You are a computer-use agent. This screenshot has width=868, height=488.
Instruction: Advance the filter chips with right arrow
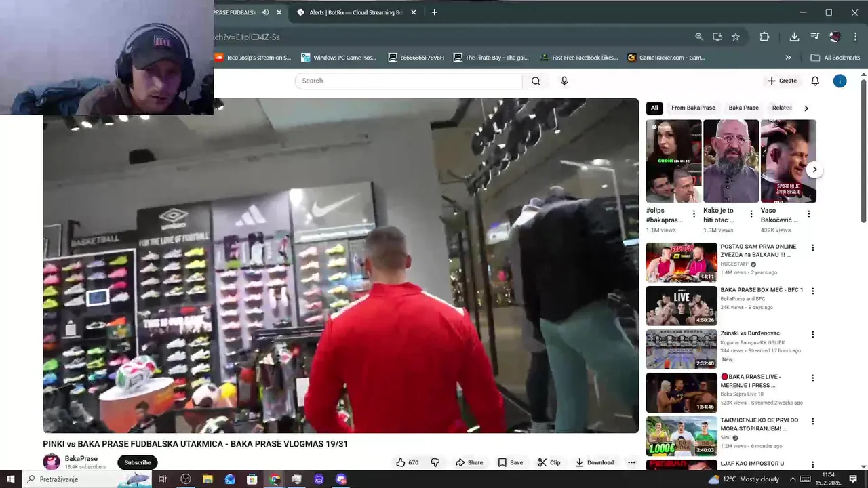click(x=806, y=108)
